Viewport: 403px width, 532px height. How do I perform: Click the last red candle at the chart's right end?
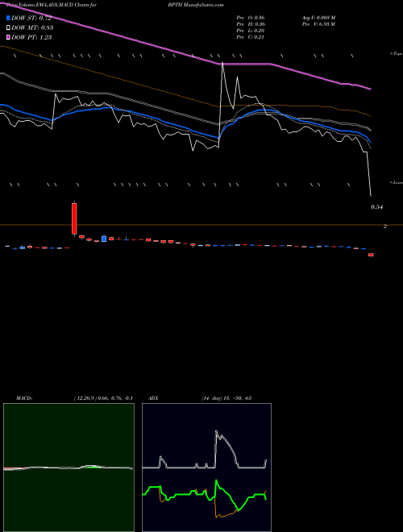point(371,255)
